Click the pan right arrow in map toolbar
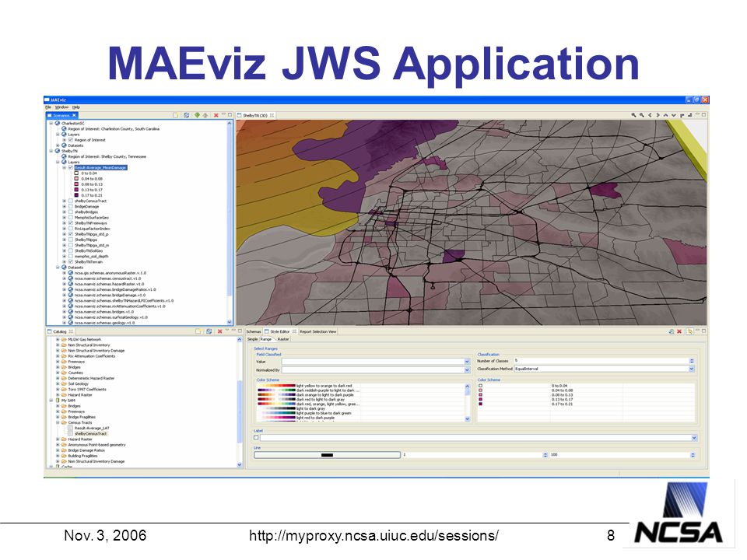 click(658, 115)
